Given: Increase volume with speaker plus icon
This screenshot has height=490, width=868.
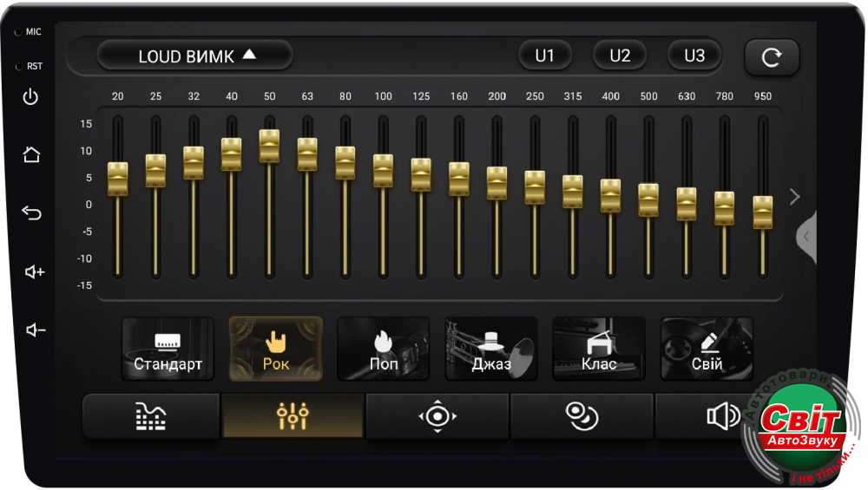Looking at the screenshot, I should [x=34, y=272].
